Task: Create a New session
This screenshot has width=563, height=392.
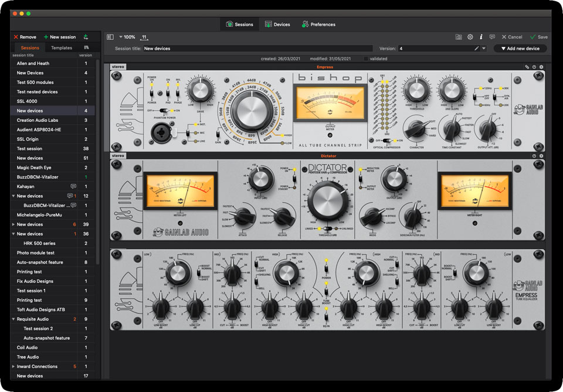Action: coord(60,37)
